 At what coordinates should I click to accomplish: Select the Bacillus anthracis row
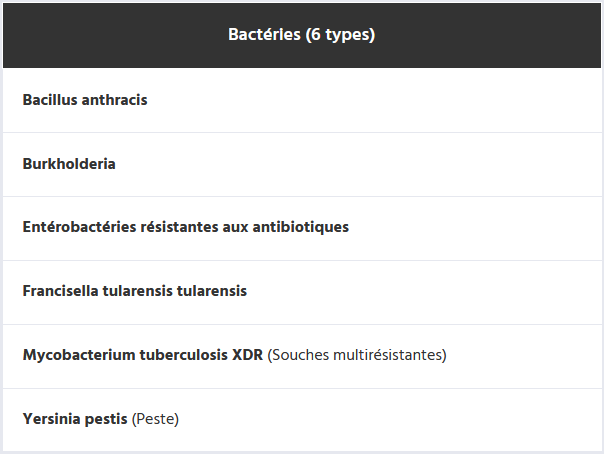(x=85, y=100)
